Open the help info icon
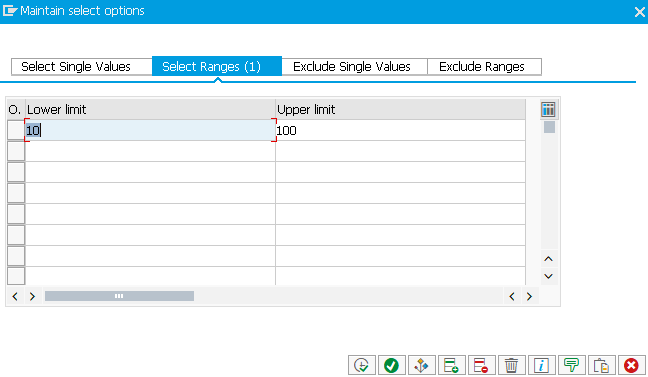The image size is (648, 377). [541, 365]
